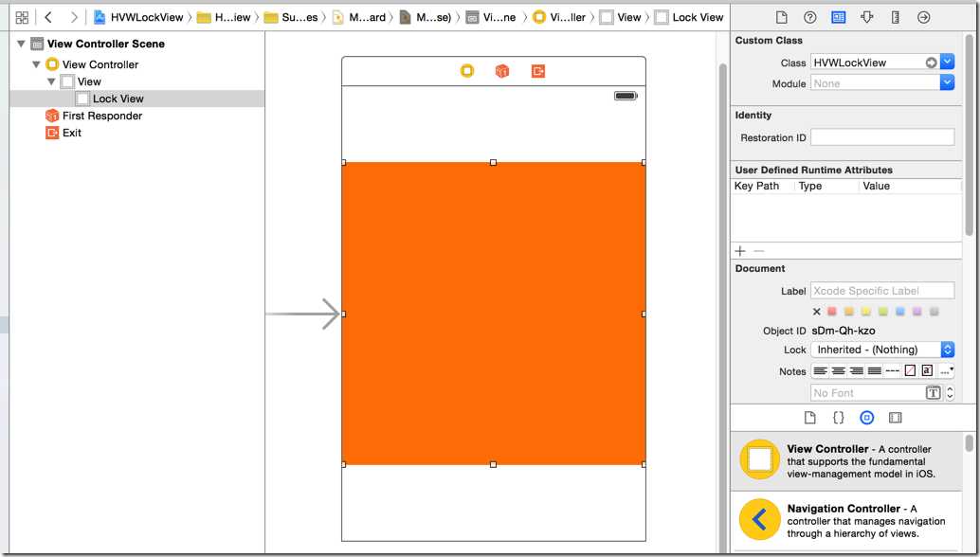Pick the orange label color

849,312
